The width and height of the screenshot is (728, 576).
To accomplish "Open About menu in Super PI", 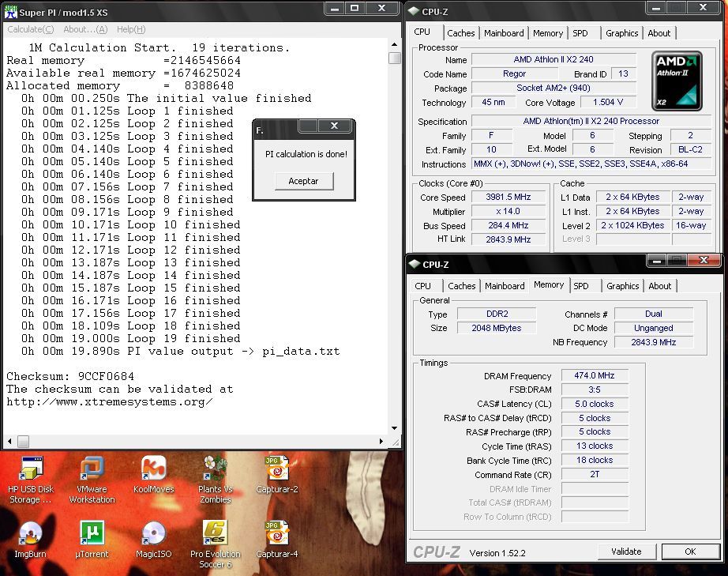I will click(x=85, y=29).
